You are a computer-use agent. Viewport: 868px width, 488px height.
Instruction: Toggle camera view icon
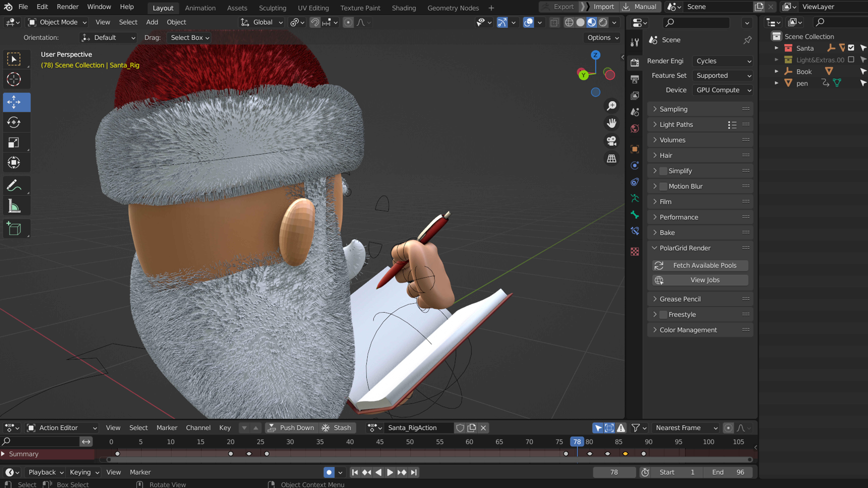coord(612,141)
